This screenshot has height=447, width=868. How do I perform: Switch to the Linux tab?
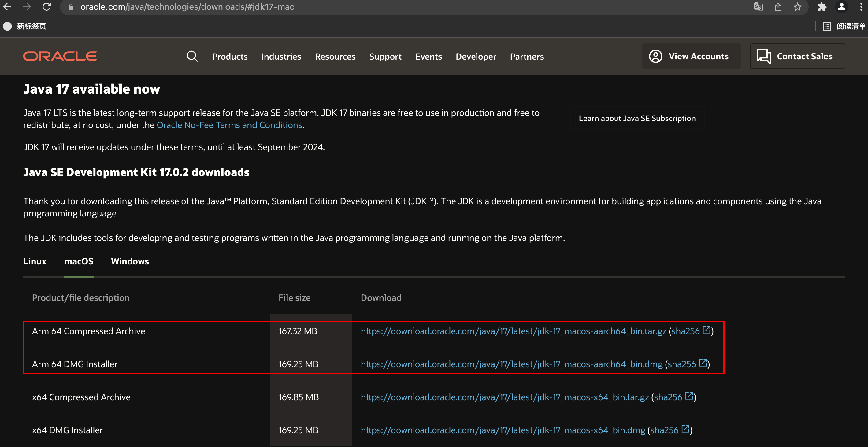pos(35,261)
